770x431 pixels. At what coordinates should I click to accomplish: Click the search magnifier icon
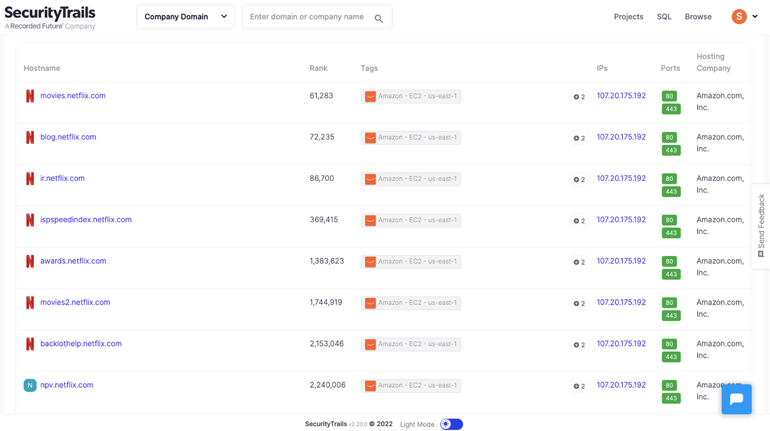(379, 19)
